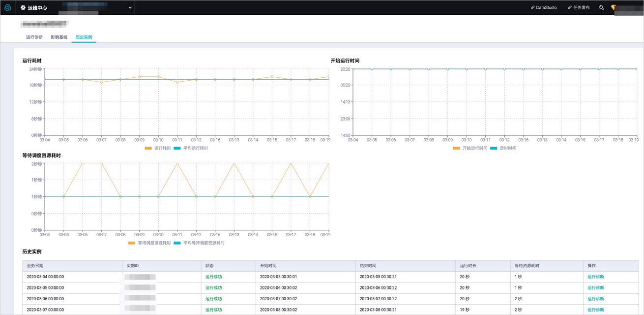Switch to the 运行诊断 tab
644x315 pixels.
point(34,37)
